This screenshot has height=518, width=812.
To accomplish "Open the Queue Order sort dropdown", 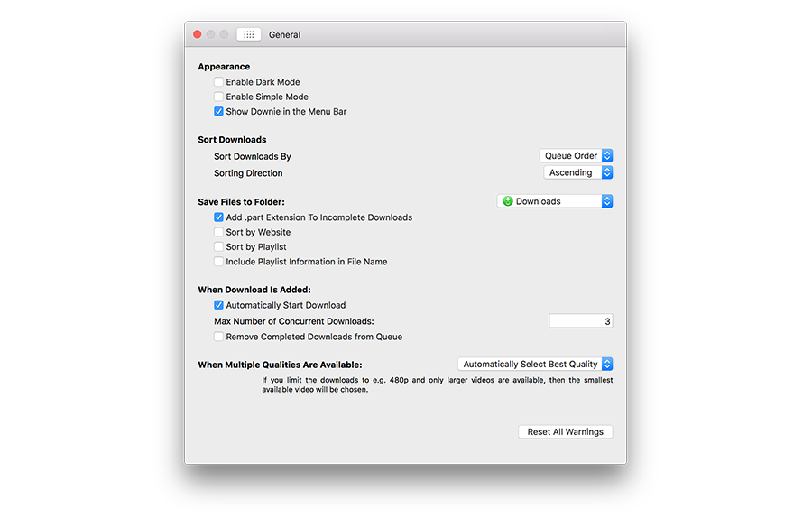I will tap(577, 156).
